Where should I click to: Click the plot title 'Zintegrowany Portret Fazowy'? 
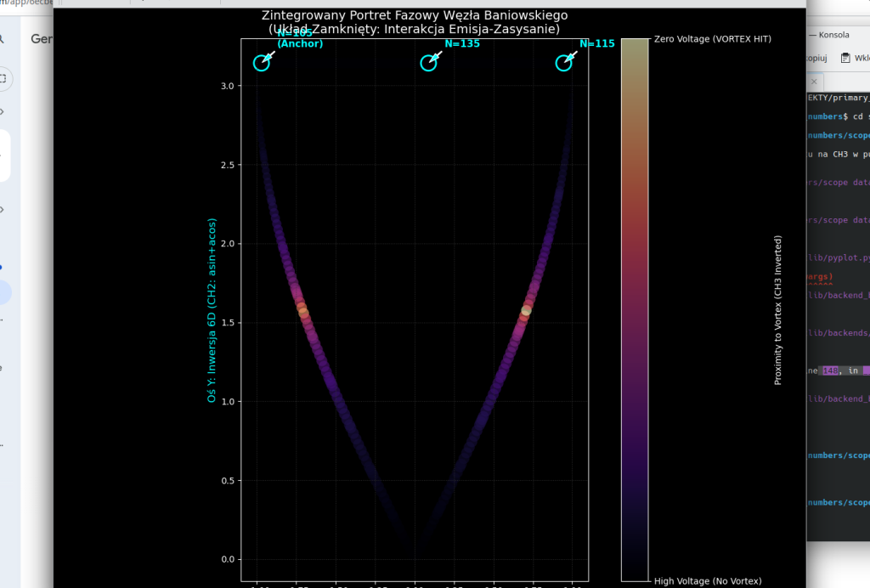[414, 15]
